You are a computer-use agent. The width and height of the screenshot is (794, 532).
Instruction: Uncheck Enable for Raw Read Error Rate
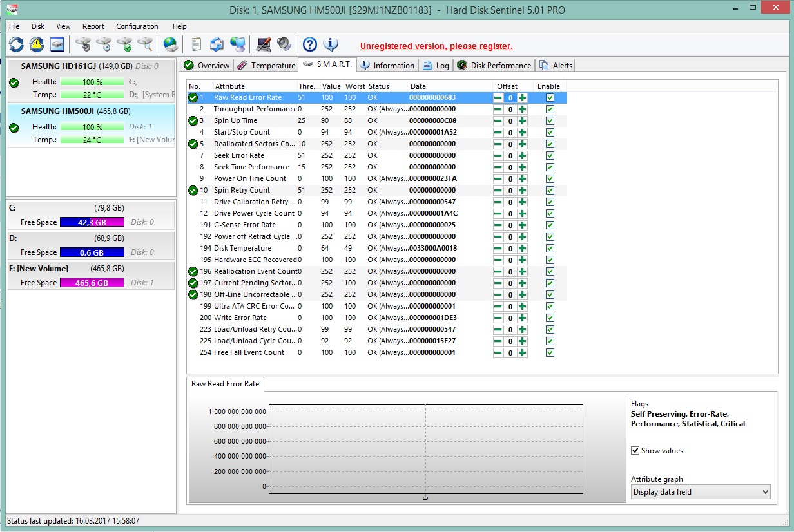coord(550,98)
